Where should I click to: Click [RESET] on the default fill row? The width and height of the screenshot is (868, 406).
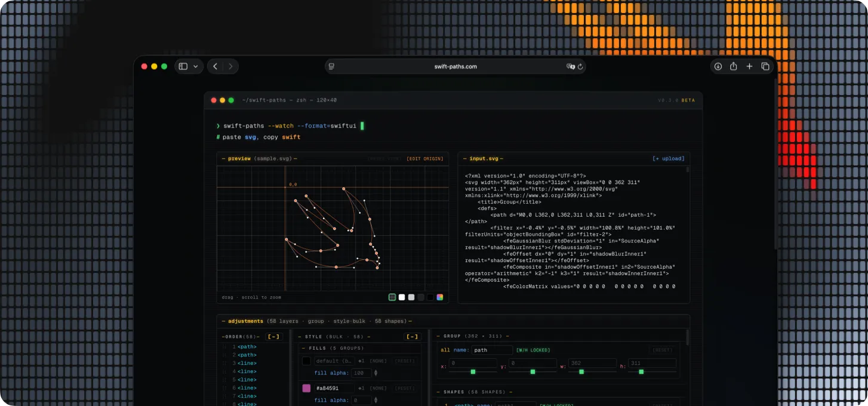405,361
